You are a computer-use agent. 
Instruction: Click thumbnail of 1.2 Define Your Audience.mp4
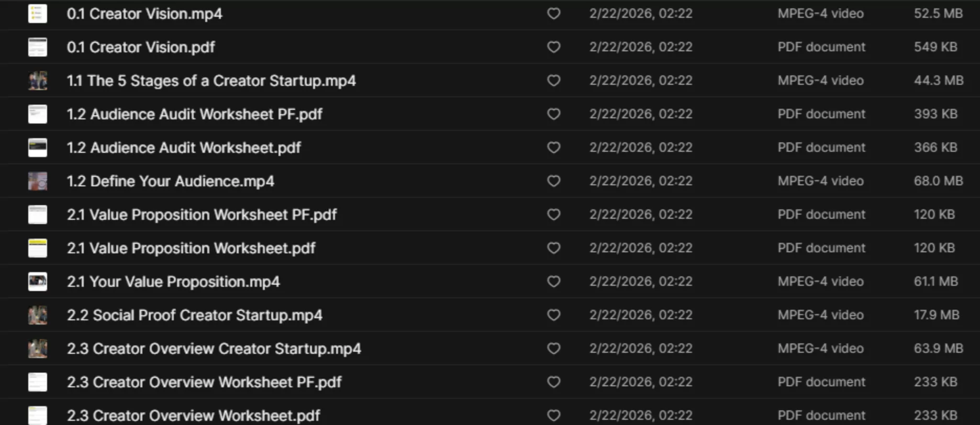[x=37, y=181]
